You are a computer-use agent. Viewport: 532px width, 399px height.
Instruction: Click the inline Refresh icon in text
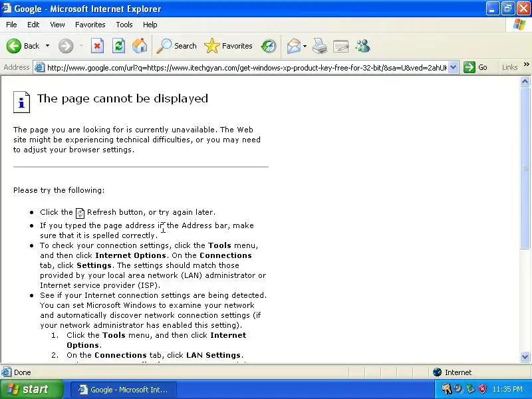(x=80, y=213)
